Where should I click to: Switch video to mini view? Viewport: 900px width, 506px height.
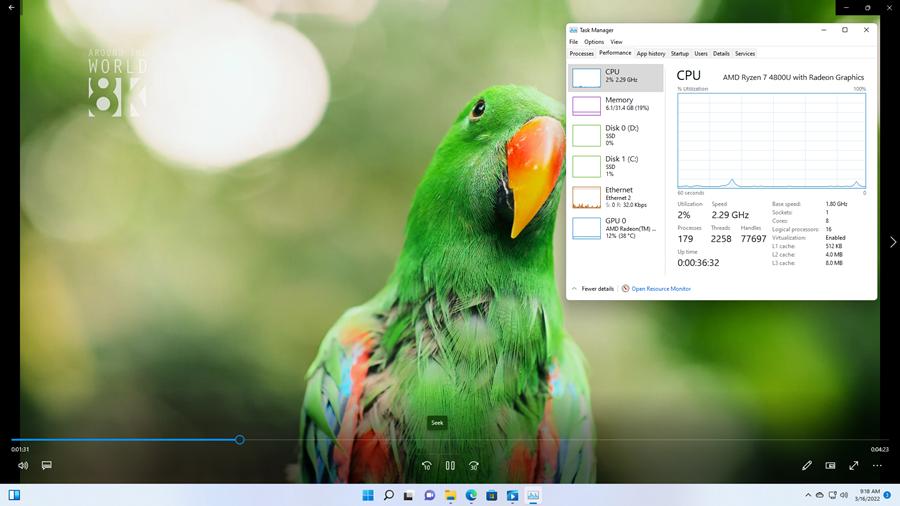(x=830, y=465)
